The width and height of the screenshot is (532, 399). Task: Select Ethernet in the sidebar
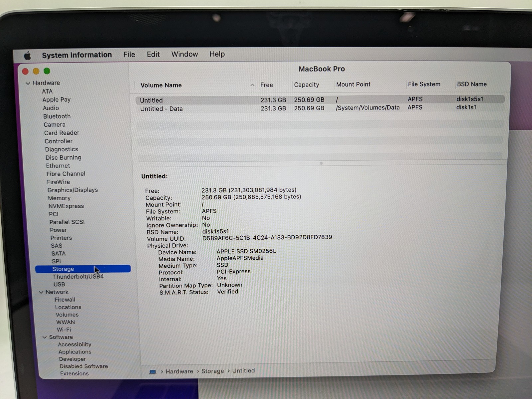click(58, 166)
